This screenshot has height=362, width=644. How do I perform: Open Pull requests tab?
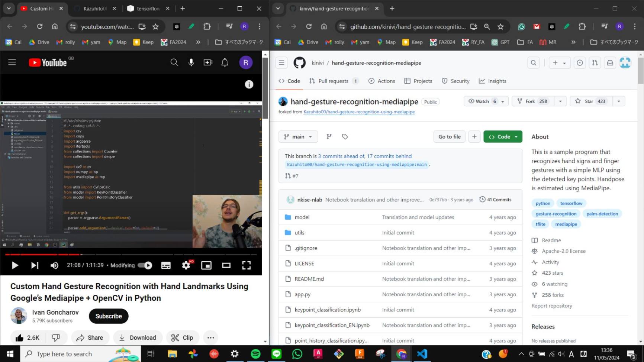[334, 81]
